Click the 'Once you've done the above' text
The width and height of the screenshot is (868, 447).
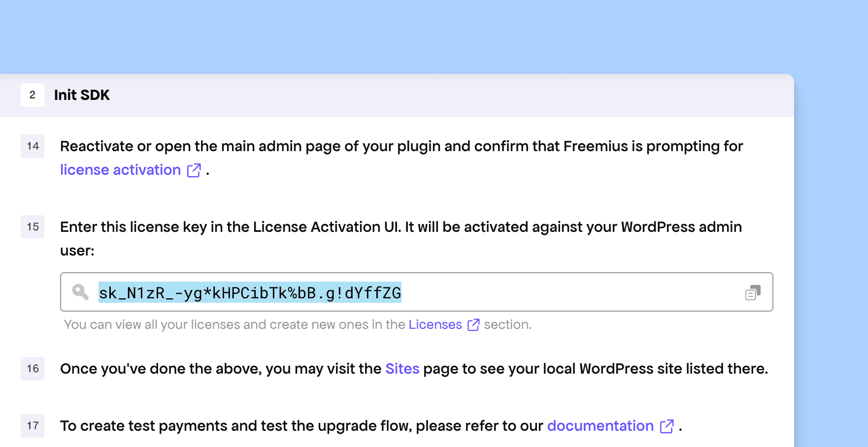point(161,369)
